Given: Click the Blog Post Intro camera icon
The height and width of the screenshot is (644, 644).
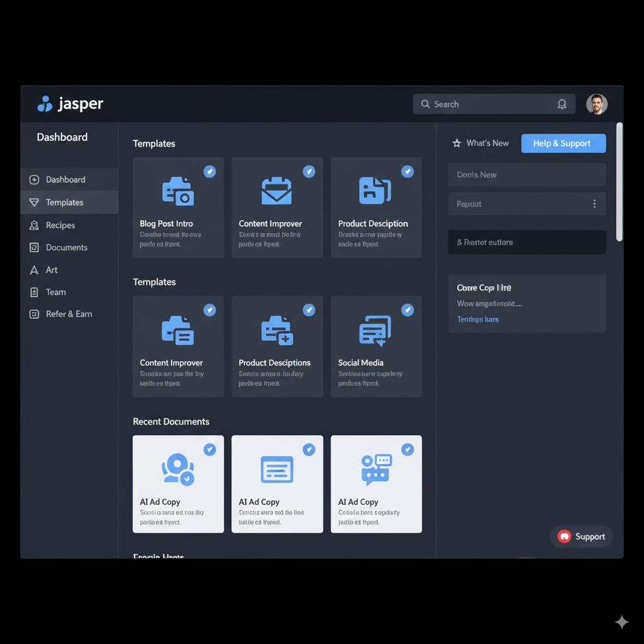Looking at the screenshot, I should point(178,190).
